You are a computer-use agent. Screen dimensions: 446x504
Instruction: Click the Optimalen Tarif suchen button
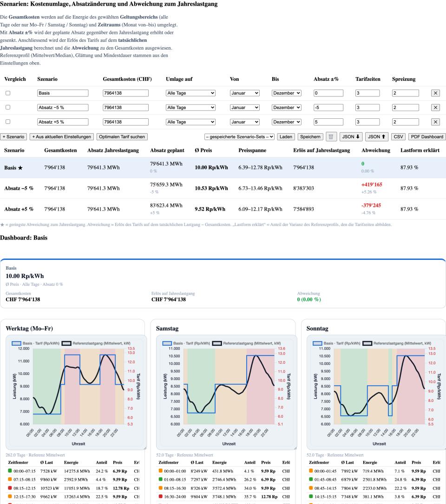coord(122,136)
